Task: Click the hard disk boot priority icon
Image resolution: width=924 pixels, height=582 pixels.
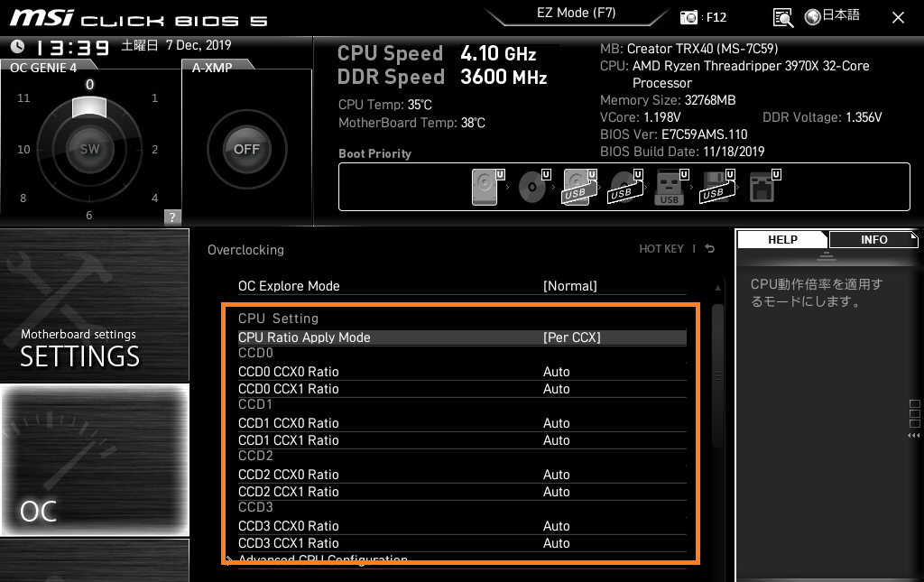Action: tap(488, 187)
